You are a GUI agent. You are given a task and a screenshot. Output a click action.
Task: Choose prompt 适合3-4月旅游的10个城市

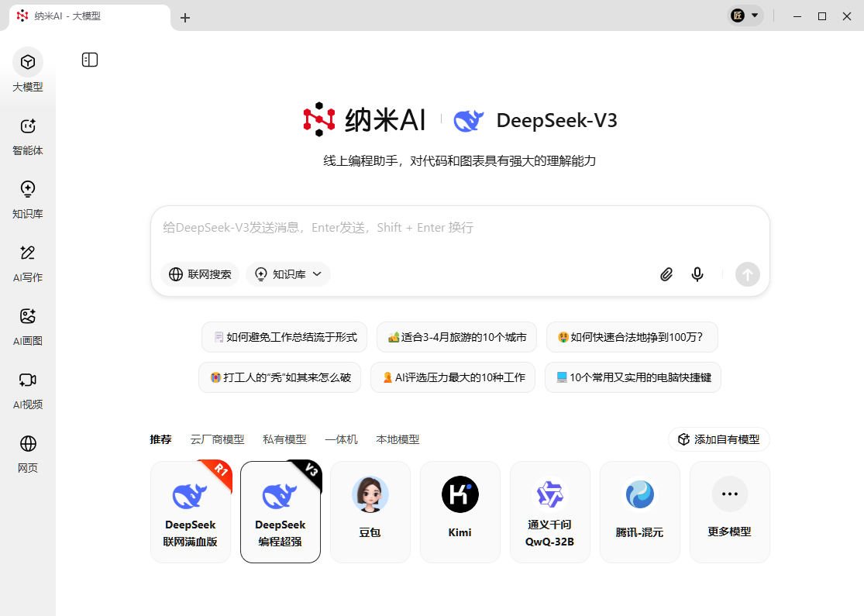456,337
